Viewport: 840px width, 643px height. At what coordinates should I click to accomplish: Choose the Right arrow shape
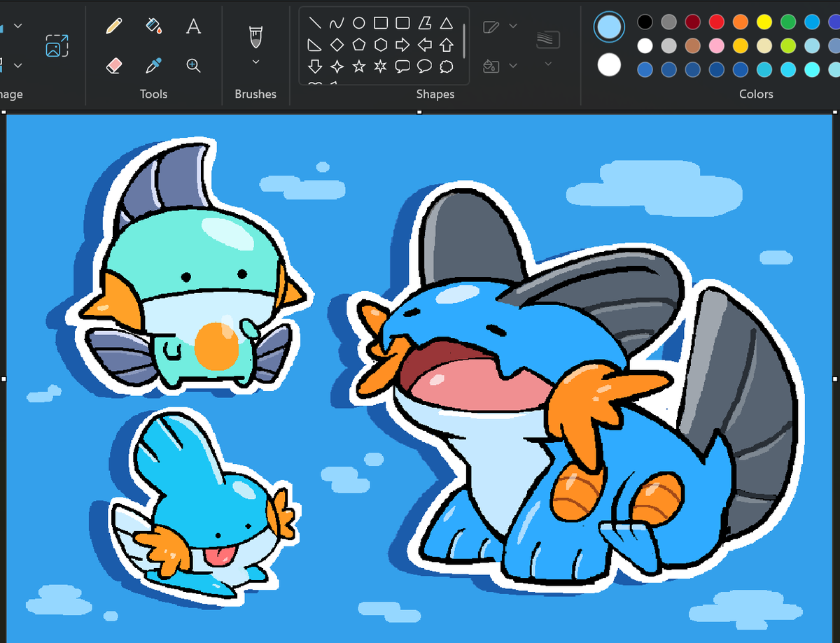402,45
